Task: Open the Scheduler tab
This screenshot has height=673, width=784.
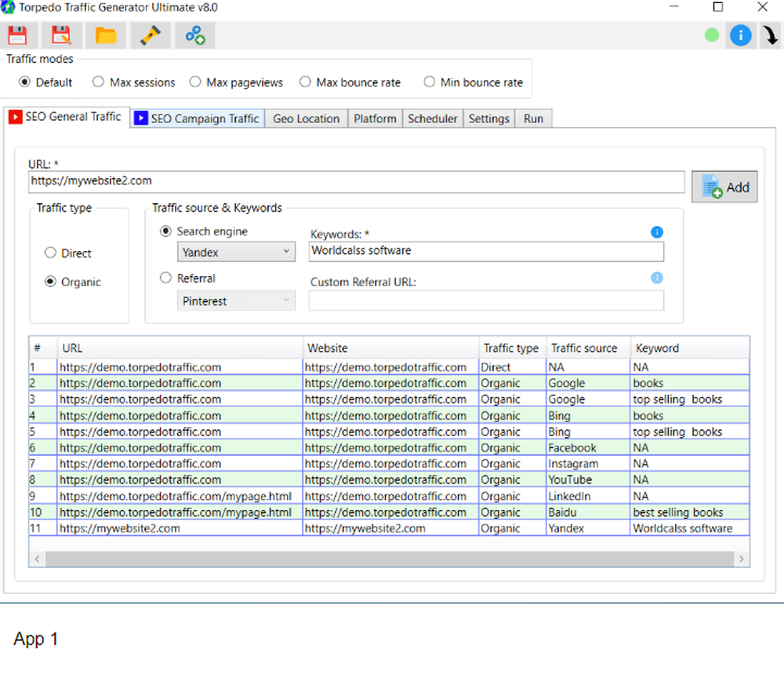Action: tap(432, 118)
